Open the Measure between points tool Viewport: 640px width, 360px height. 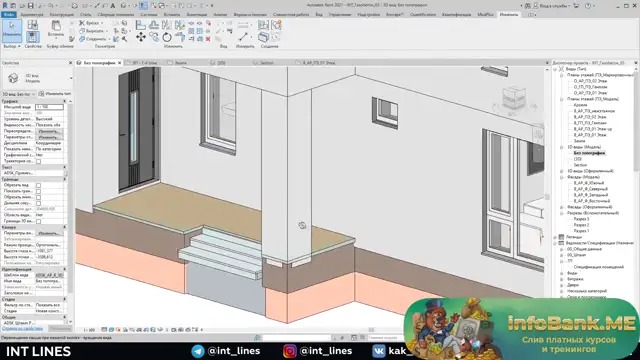pyautogui.click(x=243, y=37)
